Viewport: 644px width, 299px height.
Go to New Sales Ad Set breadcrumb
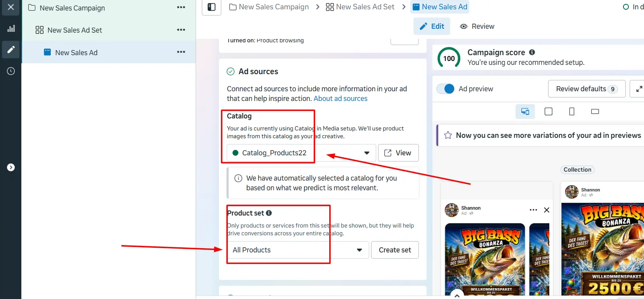tap(360, 7)
